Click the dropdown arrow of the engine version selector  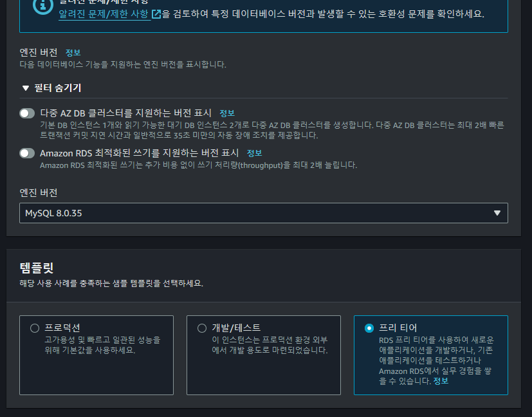[497, 213]
